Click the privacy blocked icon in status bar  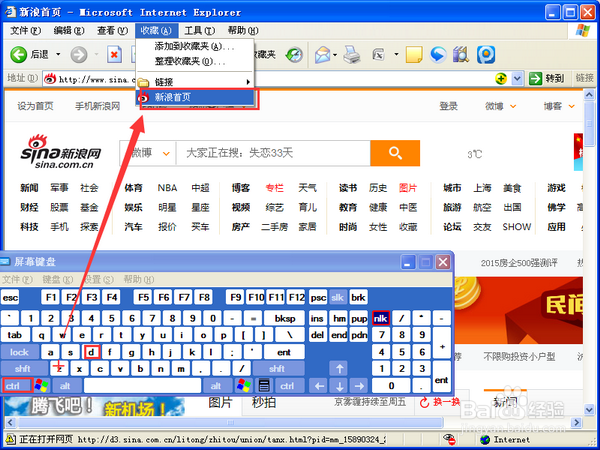[449, 439]
